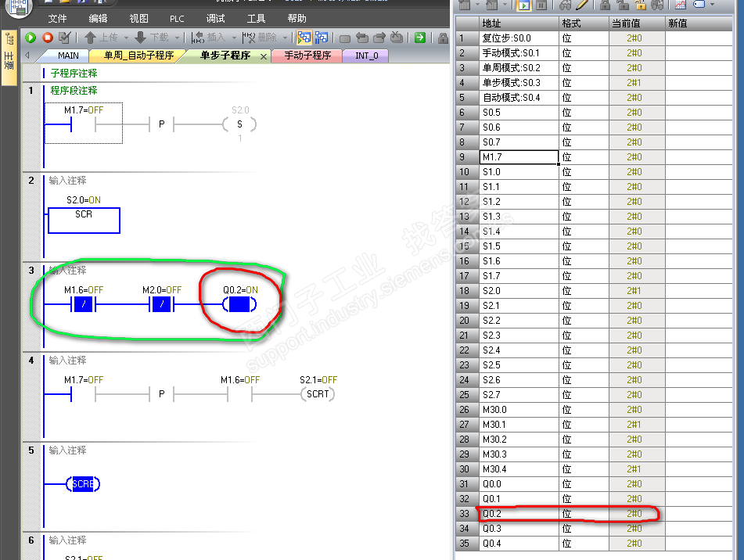Click the status chart trend view icon

(680, 5)
